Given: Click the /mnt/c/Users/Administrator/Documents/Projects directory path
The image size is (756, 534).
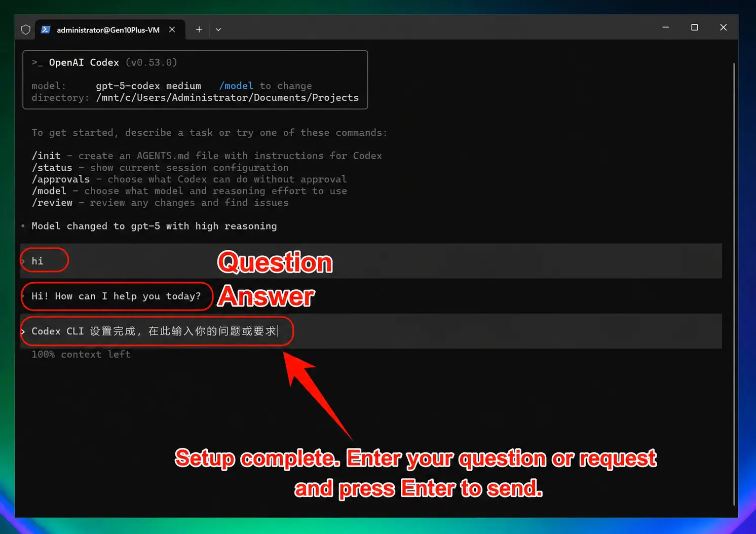Looking at the screenshot, I should pos(228,97).
